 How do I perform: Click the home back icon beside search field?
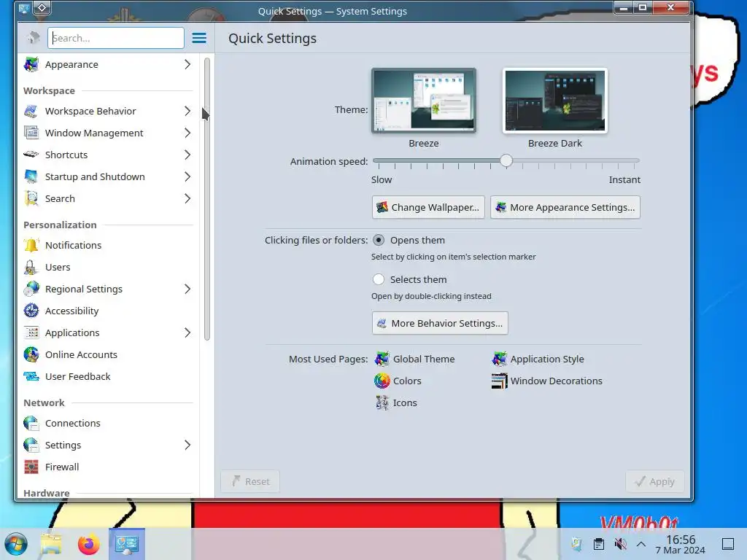point(34,38)
